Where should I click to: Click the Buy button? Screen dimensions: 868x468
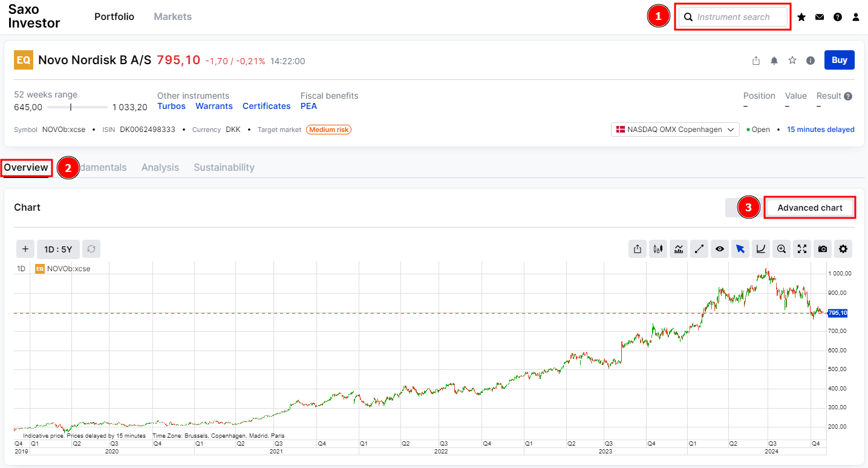[840, 60]
